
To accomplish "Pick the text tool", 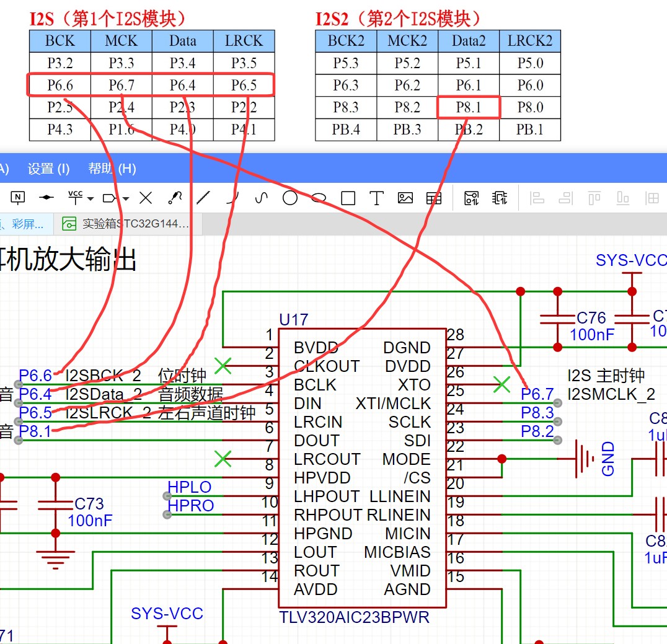I will [376, 198].
